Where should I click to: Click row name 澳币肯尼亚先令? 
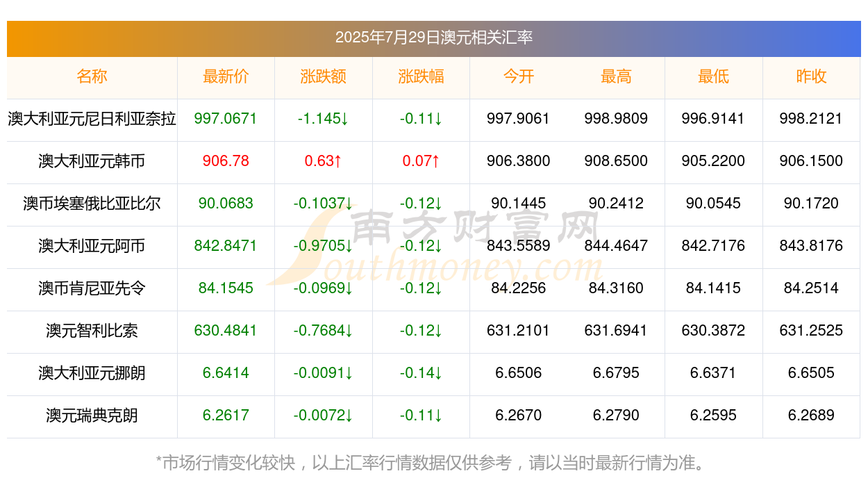tap(92, 288)
